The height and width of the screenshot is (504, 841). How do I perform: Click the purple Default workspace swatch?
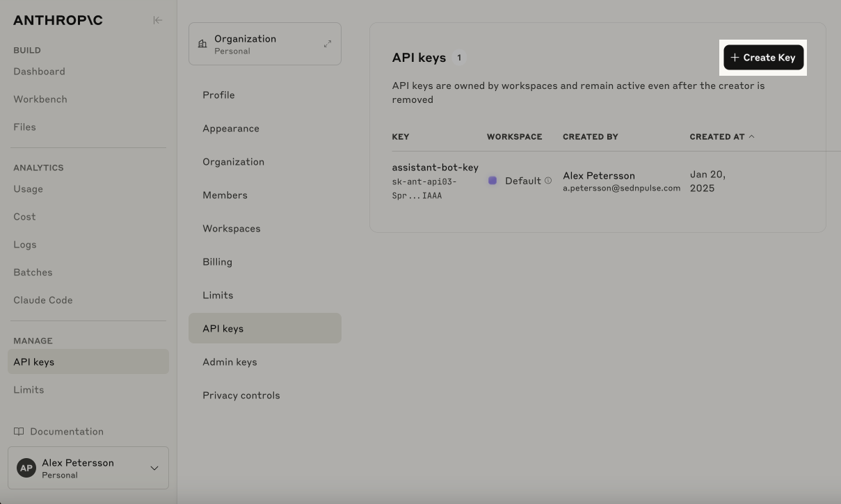pyautogui.click(x=492, y=181)
